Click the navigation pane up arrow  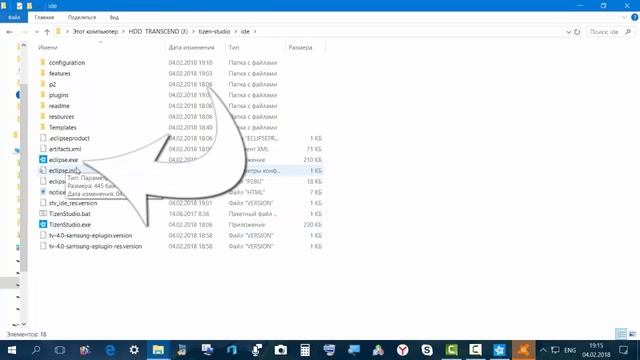(24, 45)
